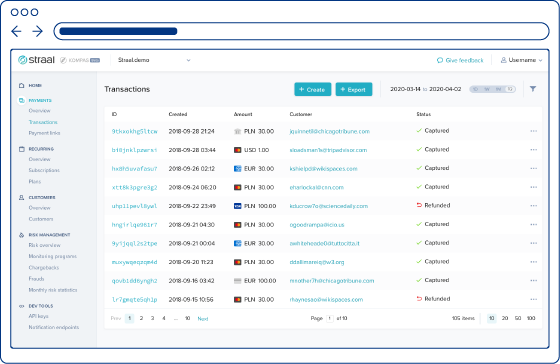The height and width of the screenshot is (364, 560).
Task: Click the Refunded status on PLN 100.00 row
Action: 433,205
